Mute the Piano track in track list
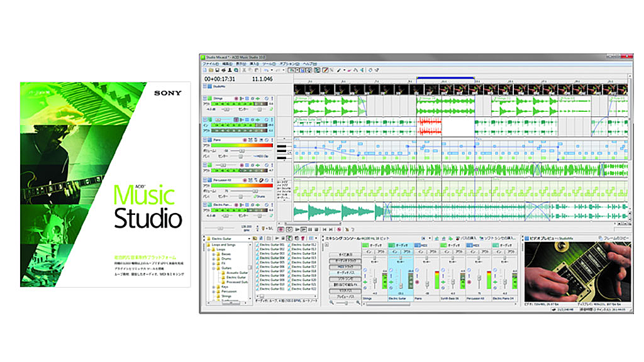The image size is (644, 362). [x=266, y=140]
